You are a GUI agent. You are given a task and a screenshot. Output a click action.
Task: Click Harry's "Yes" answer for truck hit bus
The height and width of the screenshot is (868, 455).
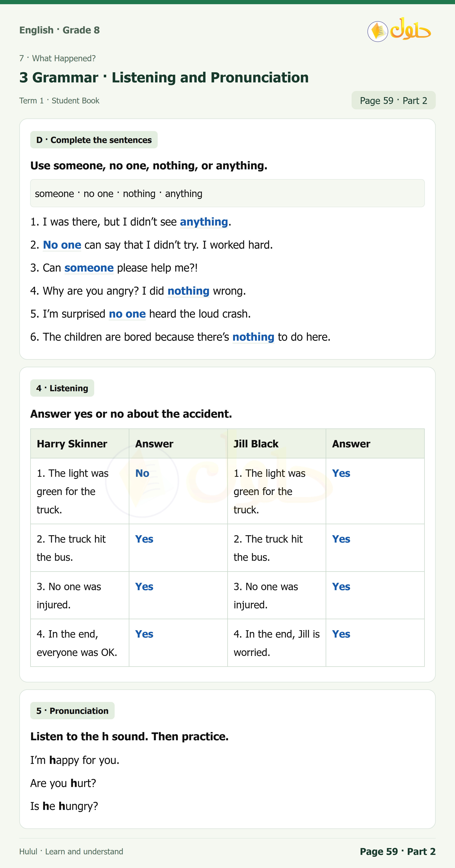(144, 539)
